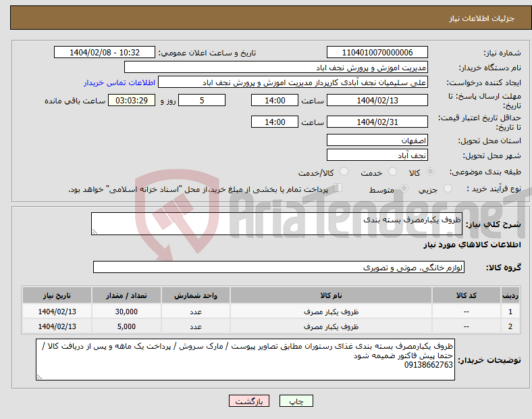The image size is (532, 419).
Task: Click the نام کالا column header
Action: click(331, 295)
